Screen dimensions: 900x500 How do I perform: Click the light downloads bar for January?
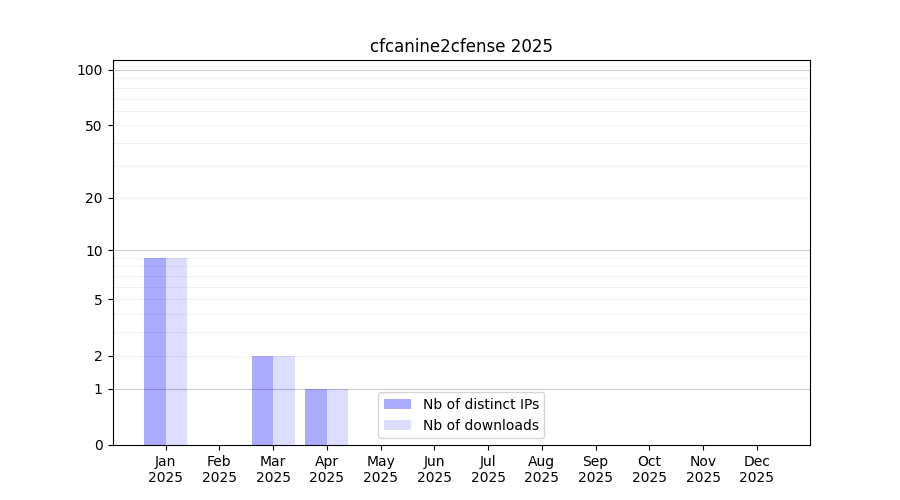[176, 351]
